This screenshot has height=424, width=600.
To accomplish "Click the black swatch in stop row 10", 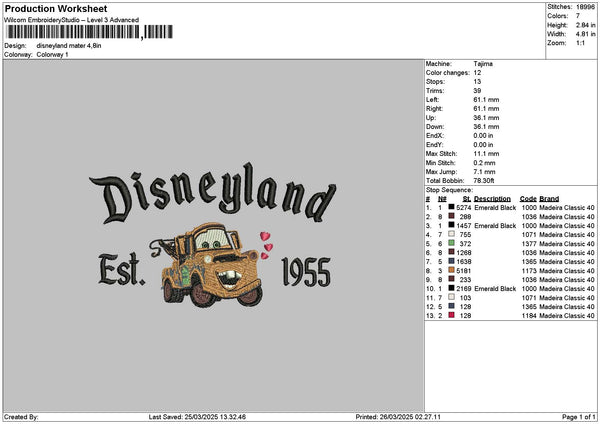I will [x=452, y=288].
